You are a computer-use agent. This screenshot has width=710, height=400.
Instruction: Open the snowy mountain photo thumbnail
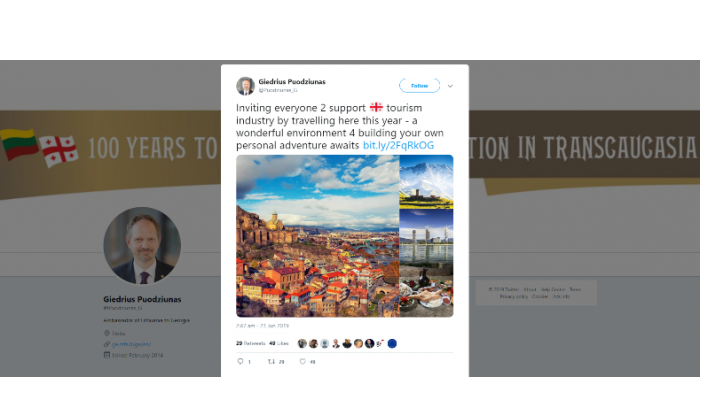click(x=427, y=182)
